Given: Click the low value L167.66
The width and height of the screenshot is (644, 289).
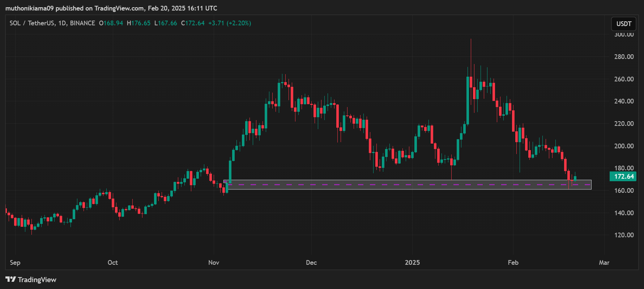Looking at the screenshot, I should pos(166,23).
